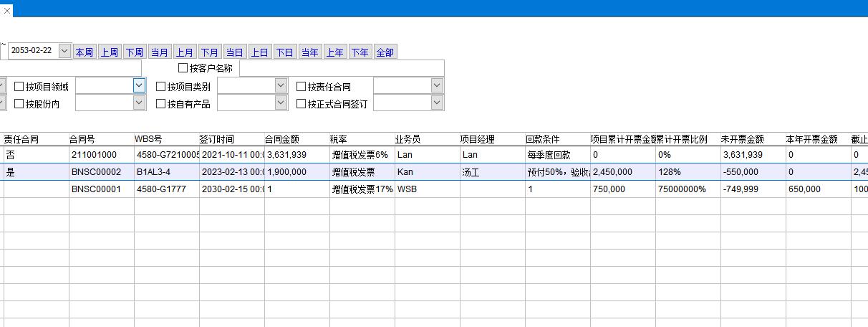Expand the 按正式合同签订 dropdown
This screenshot has width=868, height=327.
pyautogui.click(x=437, y=103)
